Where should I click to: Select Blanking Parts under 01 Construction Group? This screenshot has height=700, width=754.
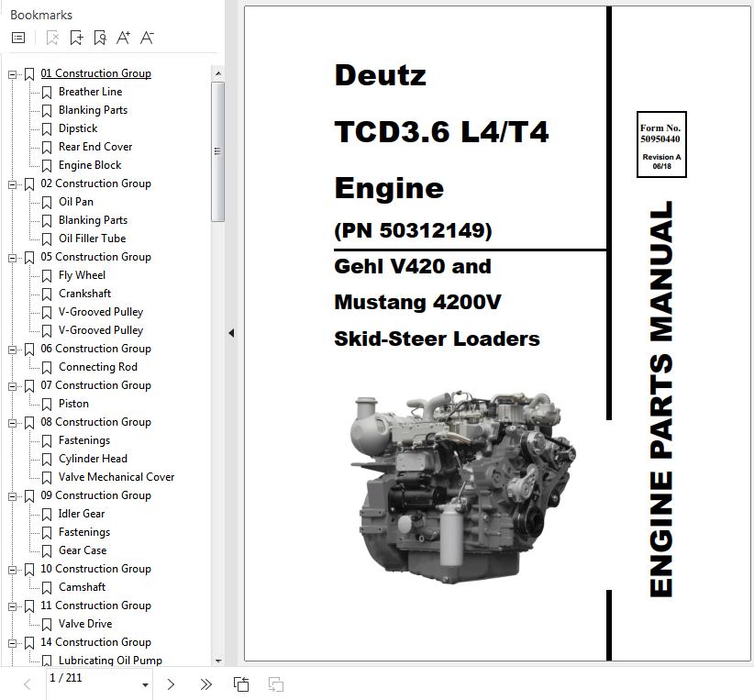click(x=93, y=110)
